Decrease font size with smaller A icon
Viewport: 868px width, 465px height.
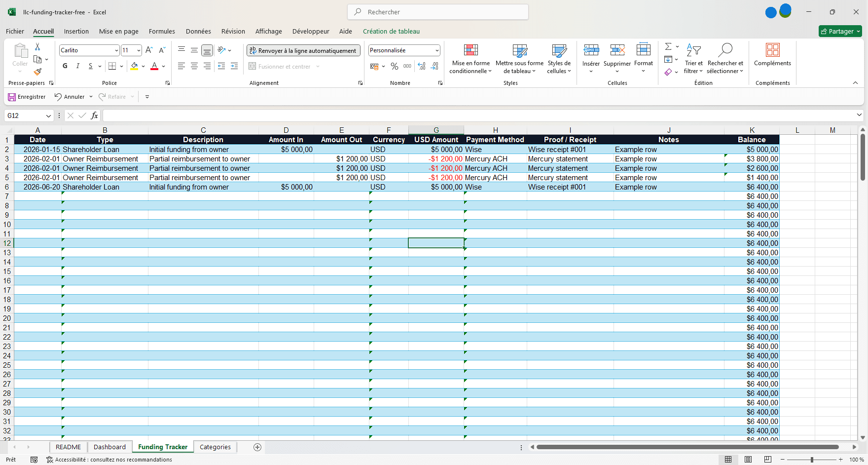pos(162,50)
